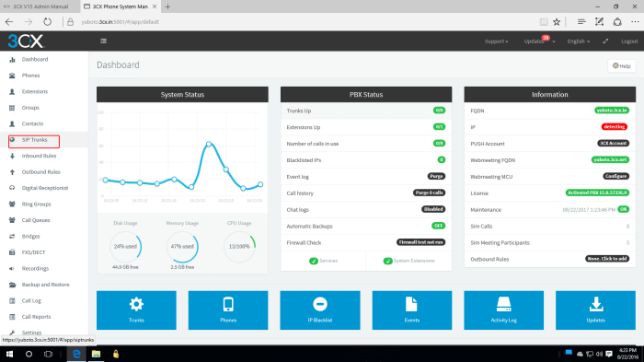
Task: Open the IP Blacklist tile
Action: coord(320,310)
